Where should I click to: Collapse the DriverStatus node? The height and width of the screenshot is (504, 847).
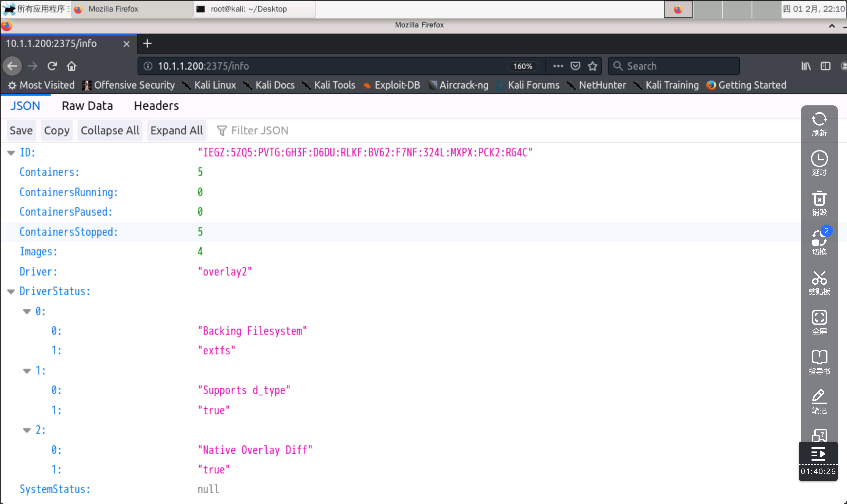click(11, 292)
